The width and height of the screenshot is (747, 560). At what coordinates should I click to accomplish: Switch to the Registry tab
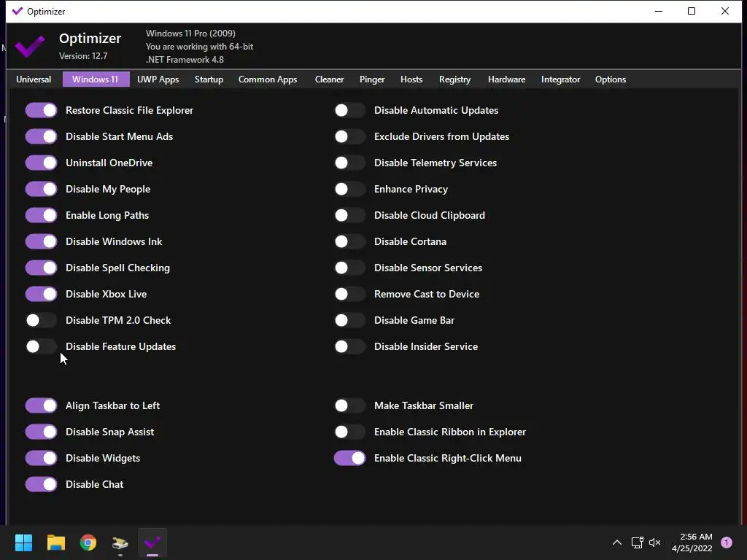point(454,79)
